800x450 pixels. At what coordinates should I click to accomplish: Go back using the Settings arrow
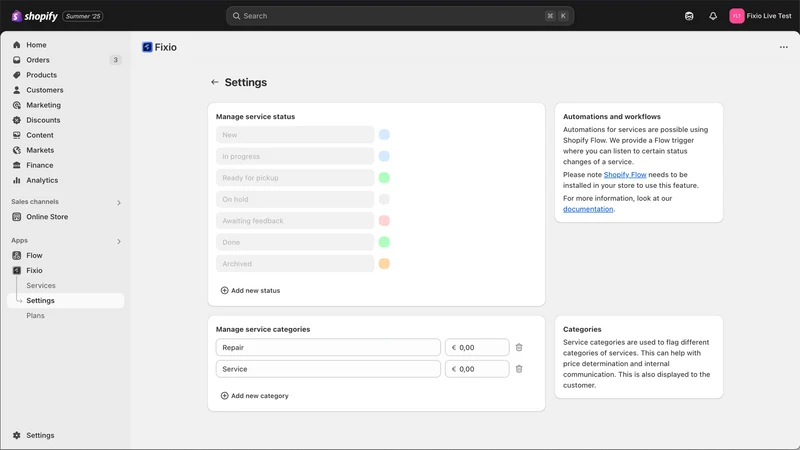point(215,82)
